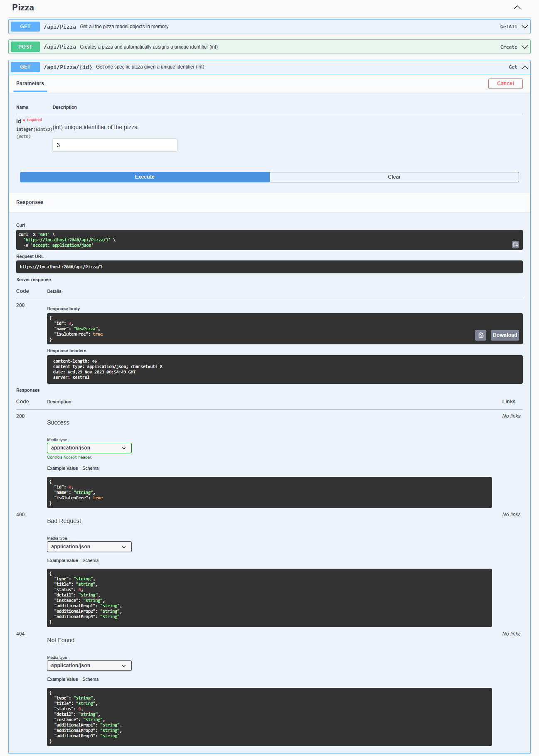Switch to Schema tab under 200 Success

coord(91,468)
